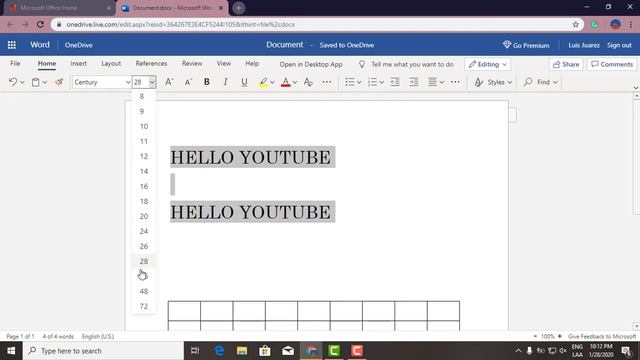This screenshot has width=640, height=360.
Task: Expand alignment dropdown arrow
Action: point(442,82)
